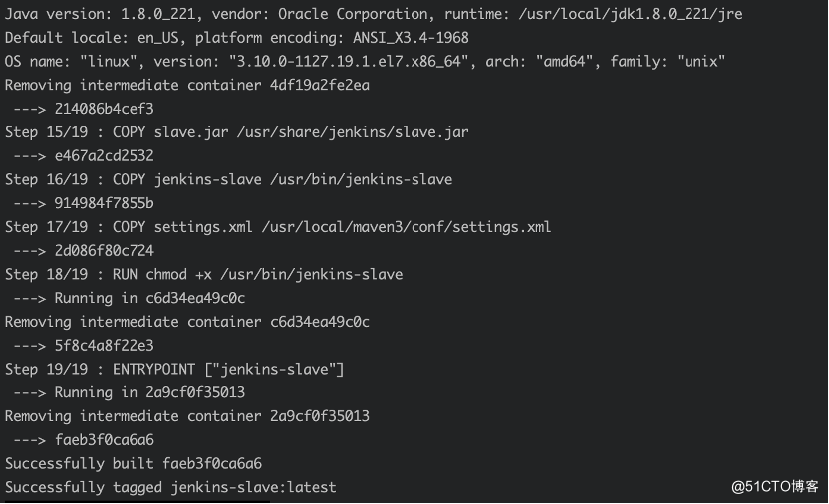The image size is (829, 504).
Task: Click 'Running in 2a9cf0f35013' text
Action: tap(149, 393)
